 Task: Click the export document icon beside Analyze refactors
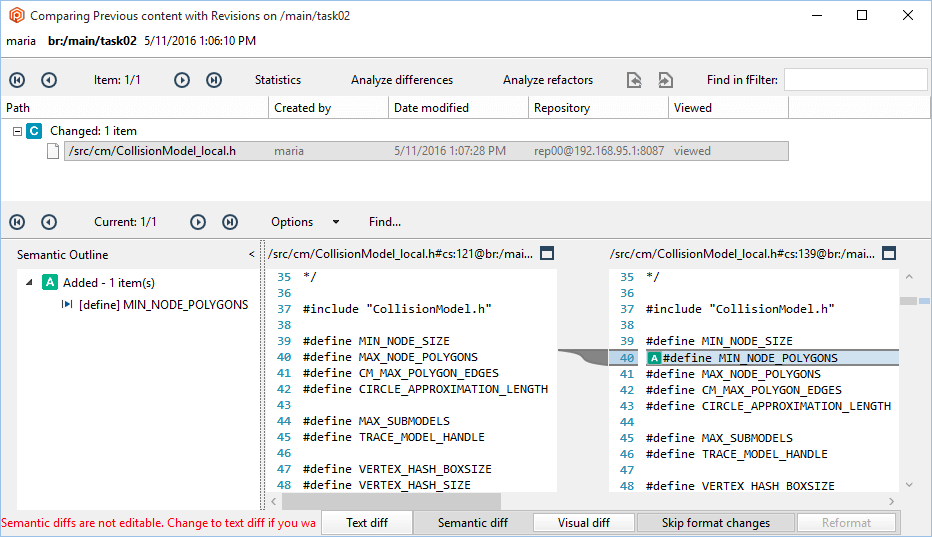[x=634, y=80]
